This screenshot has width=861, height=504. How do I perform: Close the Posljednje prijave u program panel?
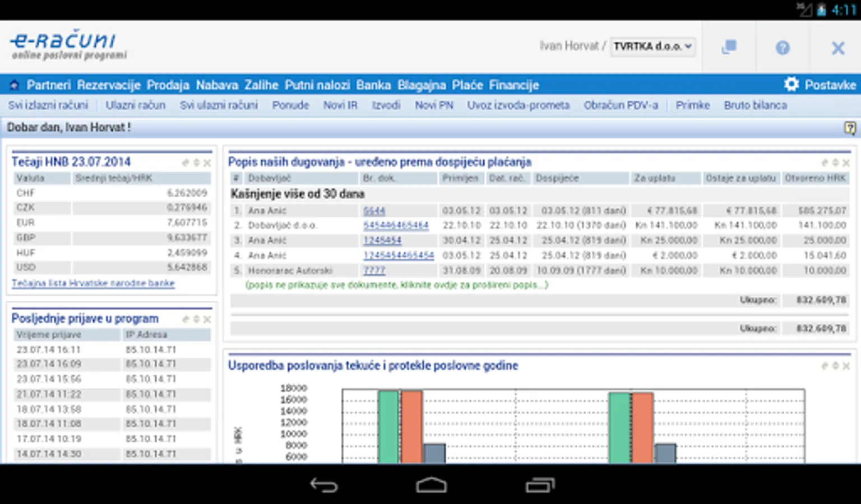pos(207,319)
